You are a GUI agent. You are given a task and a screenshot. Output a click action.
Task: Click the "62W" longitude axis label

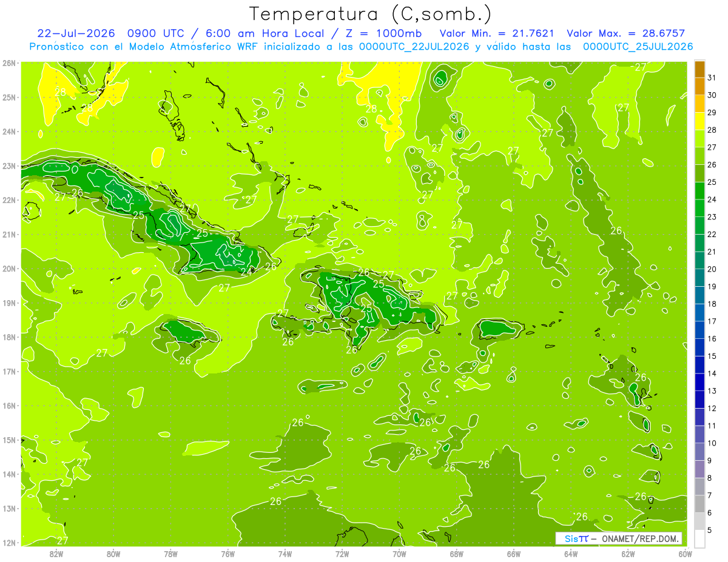628,554
